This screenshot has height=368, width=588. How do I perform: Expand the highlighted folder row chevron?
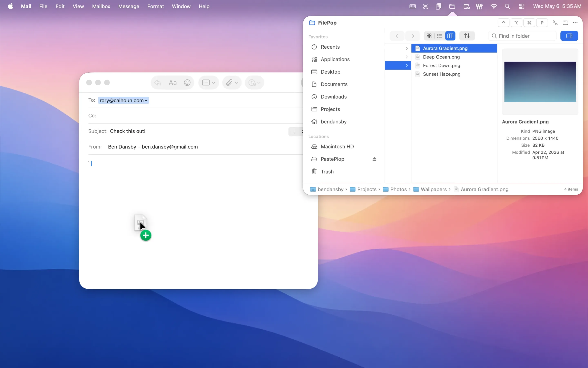[x=406, y=65]
